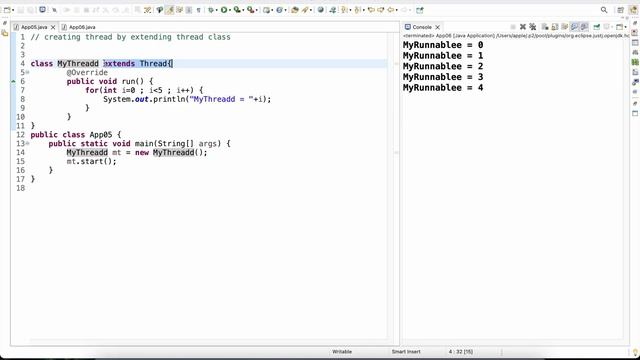Screen dimensions: 640x360
Task: Close the Console view
Action: click(438, 27)
